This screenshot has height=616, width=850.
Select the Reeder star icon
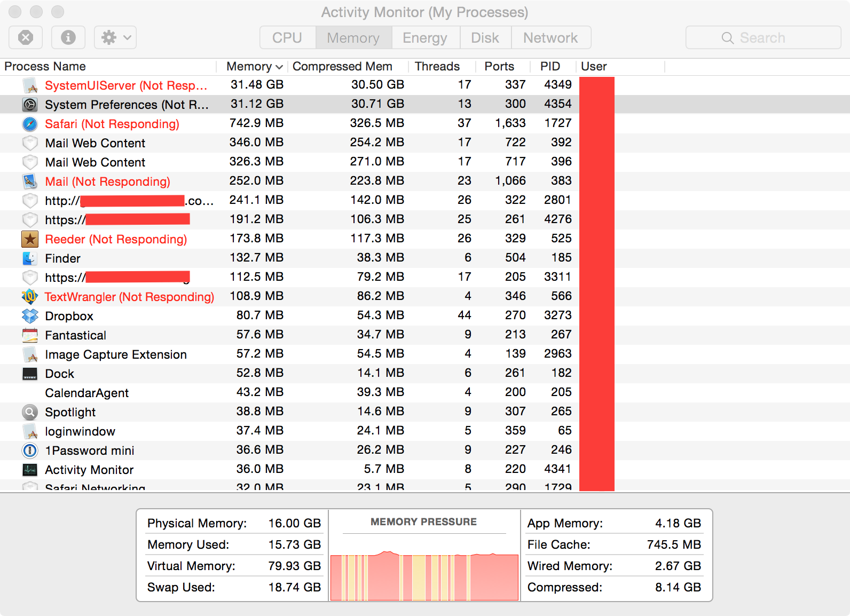[30, 239]
